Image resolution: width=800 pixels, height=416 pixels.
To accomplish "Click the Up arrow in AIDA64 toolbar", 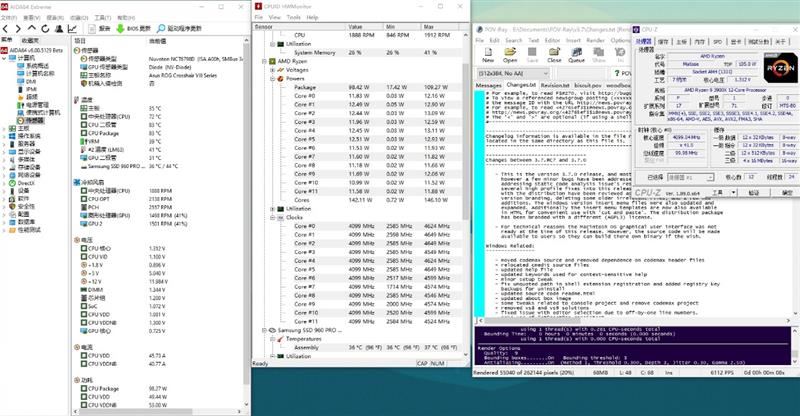I will [32, 29].
